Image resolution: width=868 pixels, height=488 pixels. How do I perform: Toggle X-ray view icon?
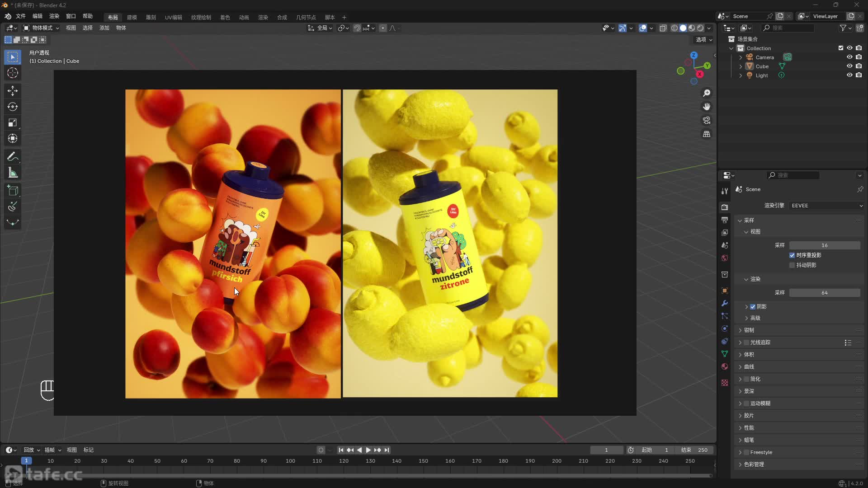663,28
